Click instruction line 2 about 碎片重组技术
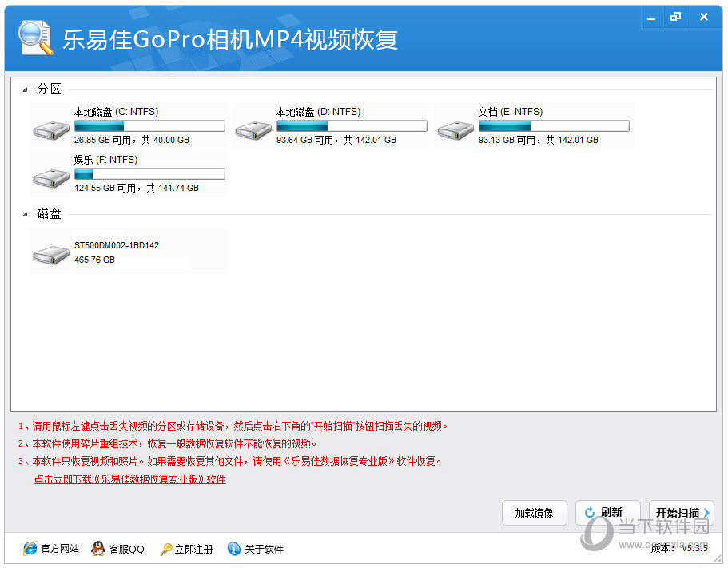This screenshot has width=728, height=568. point(168,443)
